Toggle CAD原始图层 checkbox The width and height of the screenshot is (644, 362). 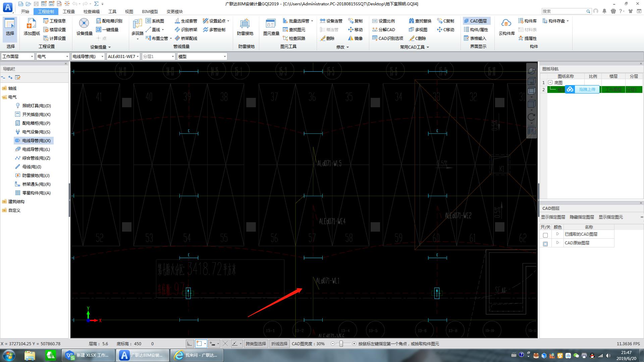click(x=545, y=244)
